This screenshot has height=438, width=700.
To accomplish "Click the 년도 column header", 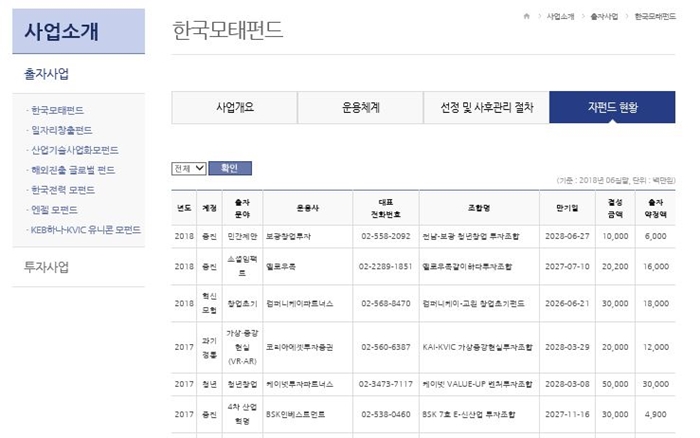I will pos(184,208).
